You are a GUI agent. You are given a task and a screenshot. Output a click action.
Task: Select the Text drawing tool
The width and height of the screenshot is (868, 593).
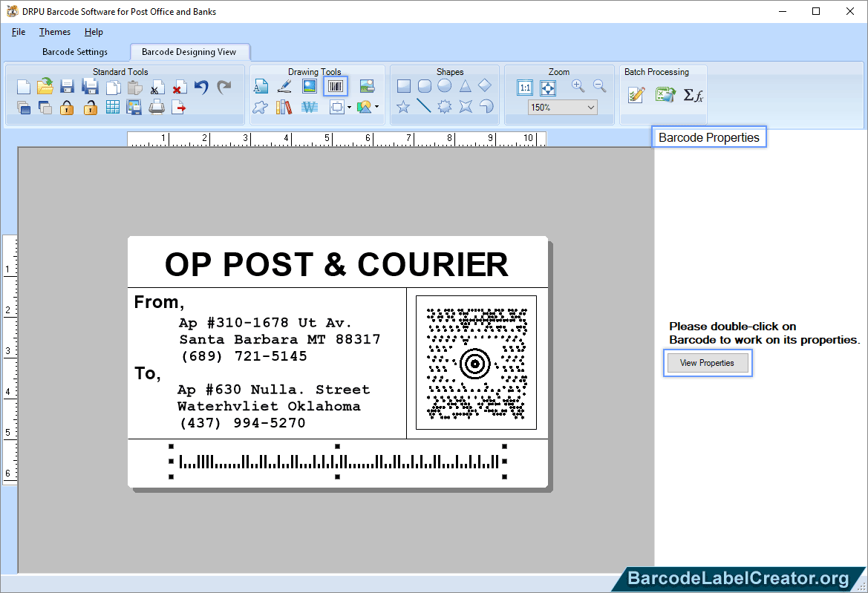[x=261, y=86]
